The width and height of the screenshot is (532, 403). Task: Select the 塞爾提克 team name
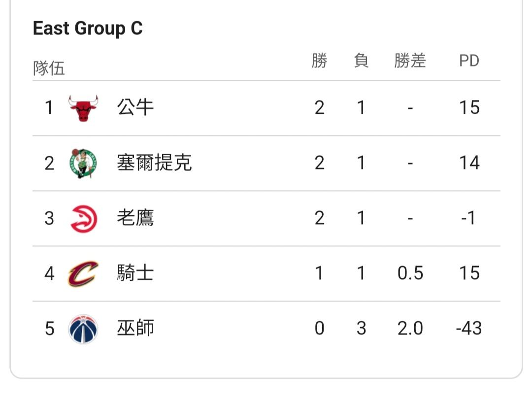[154, 163]
